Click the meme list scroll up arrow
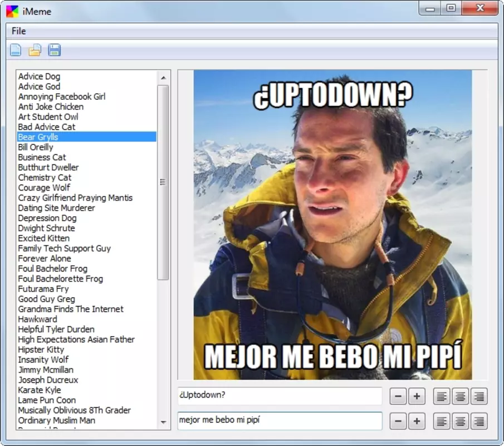 pyautogui.click(x=163, y=77)
